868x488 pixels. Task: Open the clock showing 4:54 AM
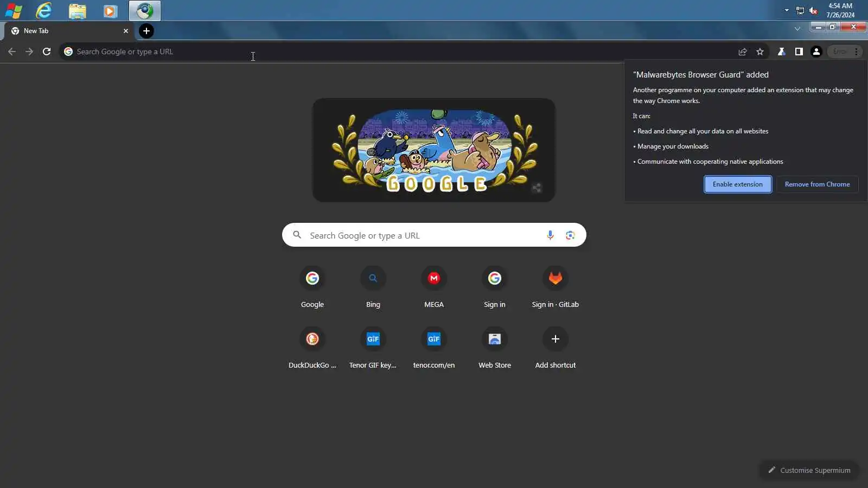840,10
